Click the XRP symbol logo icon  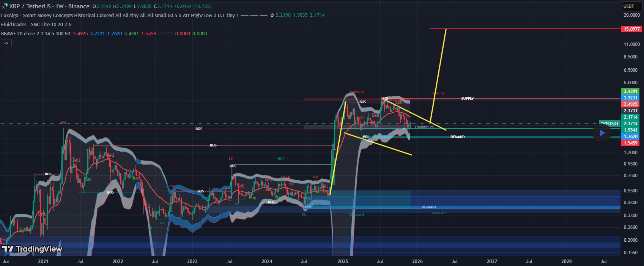(4, 6)
